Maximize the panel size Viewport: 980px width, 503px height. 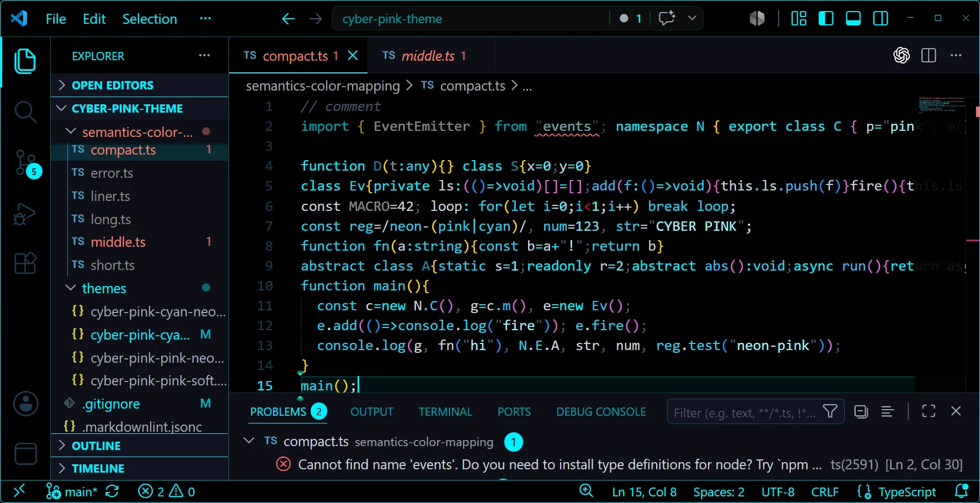929,411
